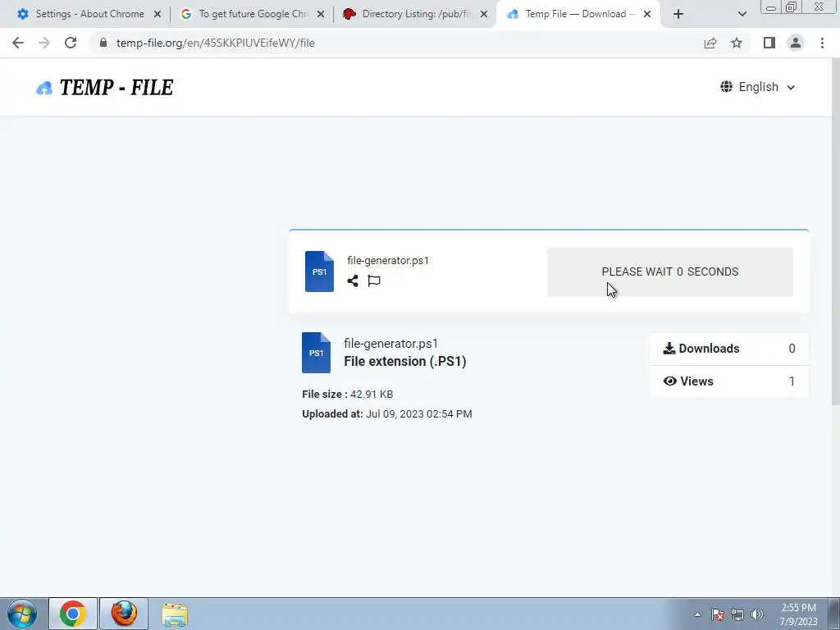
Task: Click the Temp-File cloud logo icon
Action: [x=44, y=88]
